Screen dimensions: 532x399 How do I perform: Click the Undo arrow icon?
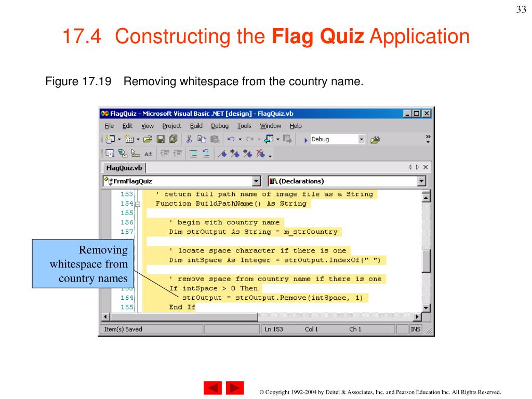(x=231, y=139)
